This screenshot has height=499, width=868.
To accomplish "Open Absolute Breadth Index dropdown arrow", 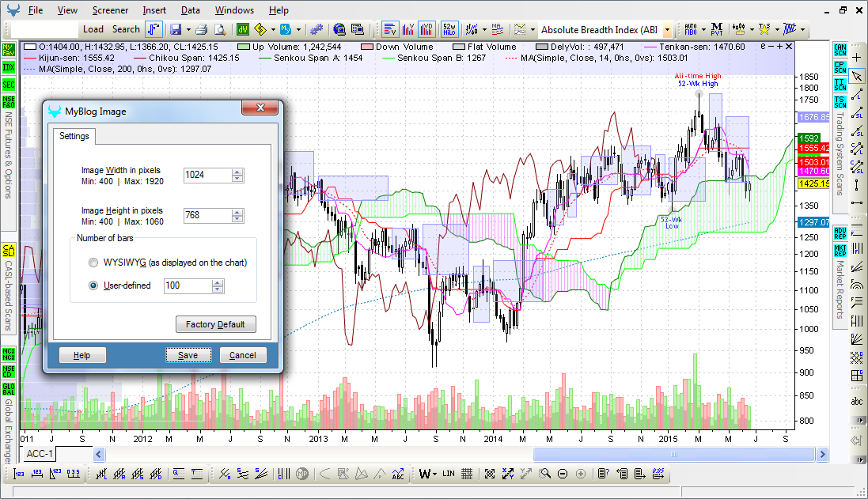I will (667, 30).
